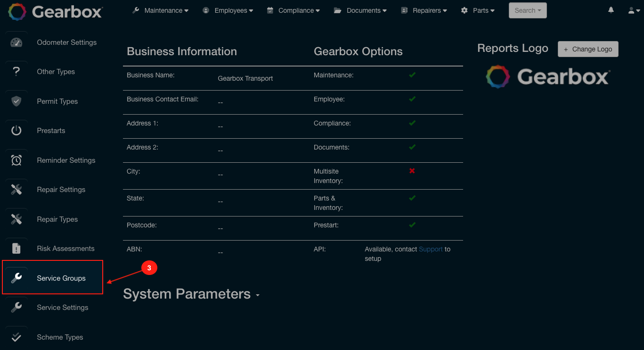Click the City label
This screenshot has height=350, width=644.
coord(133,171)
